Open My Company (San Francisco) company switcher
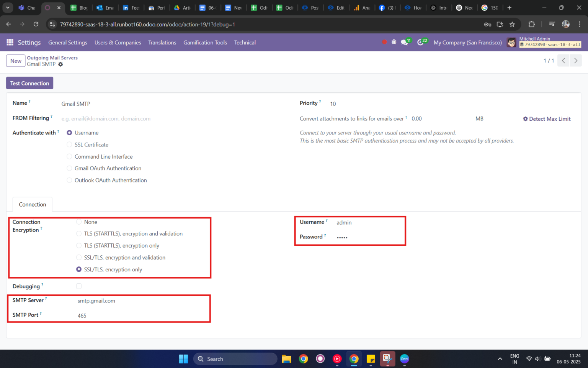 tap(467, 42)
